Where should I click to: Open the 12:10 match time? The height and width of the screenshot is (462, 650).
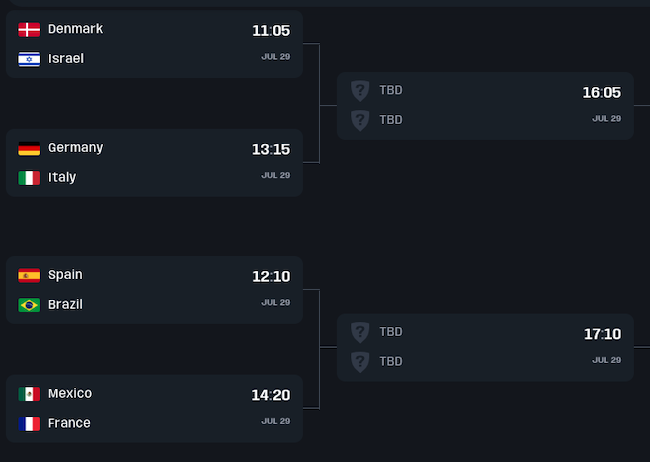271,277
